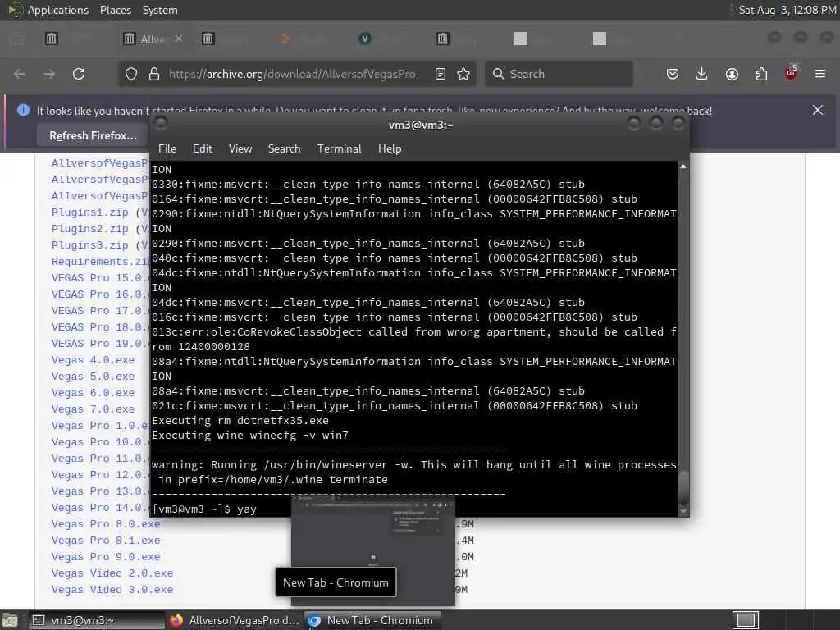Open the Places menu
This screenshot has width=840, height=630.
click(115, 10)
